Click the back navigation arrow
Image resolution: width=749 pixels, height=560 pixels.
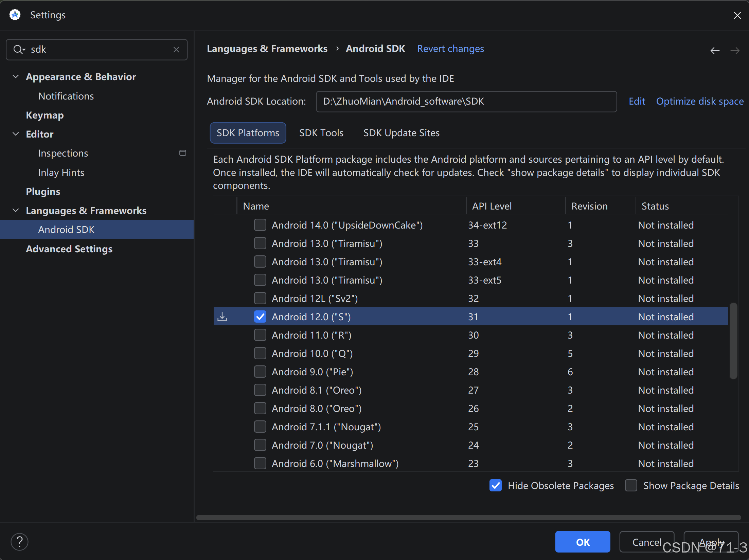[x=715, y=51]
